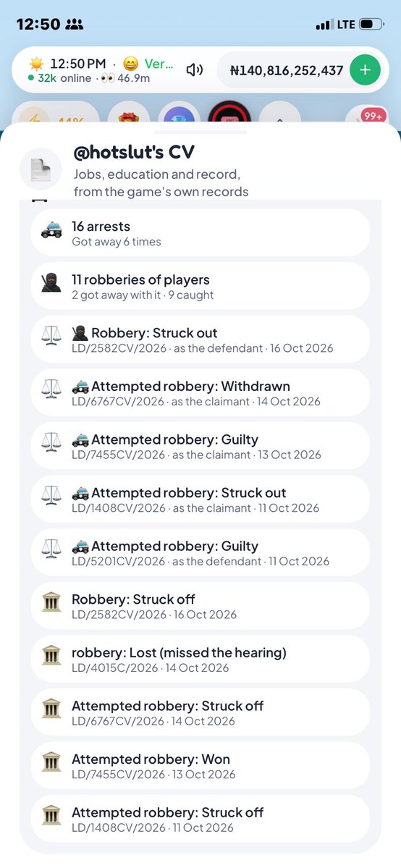Tap the CV document icon in header

[41, 169]
